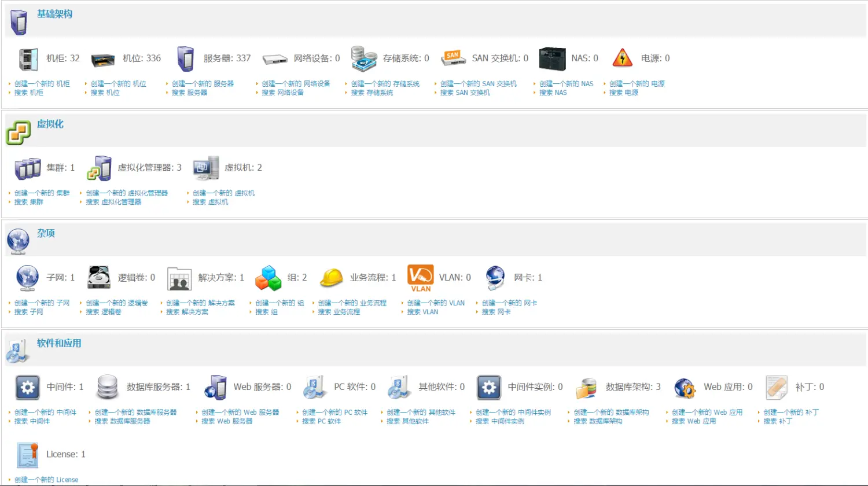Open 创建一个新的 License link
Image resolution: width=868 pixels, height=486 pixels.
pyautogui.click(x=46, y=480)
